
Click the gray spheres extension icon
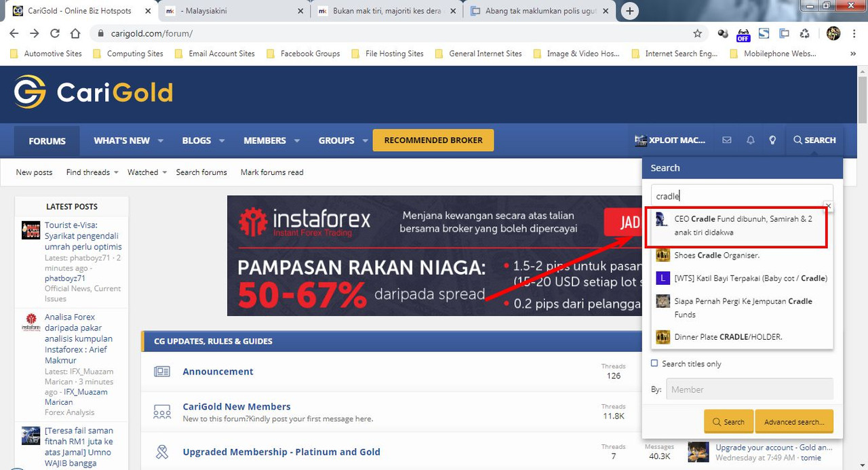(723, 33)
